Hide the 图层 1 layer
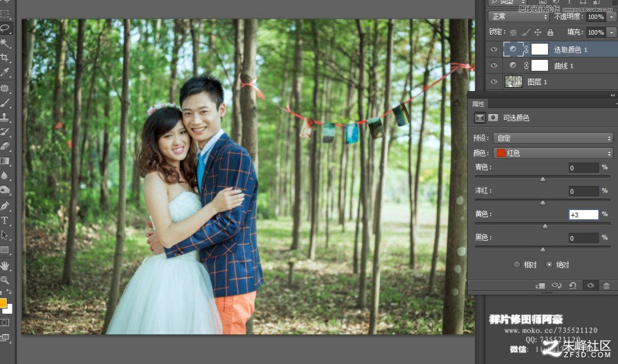The width and height of the screenshot is (618, 364). point(493,81)
